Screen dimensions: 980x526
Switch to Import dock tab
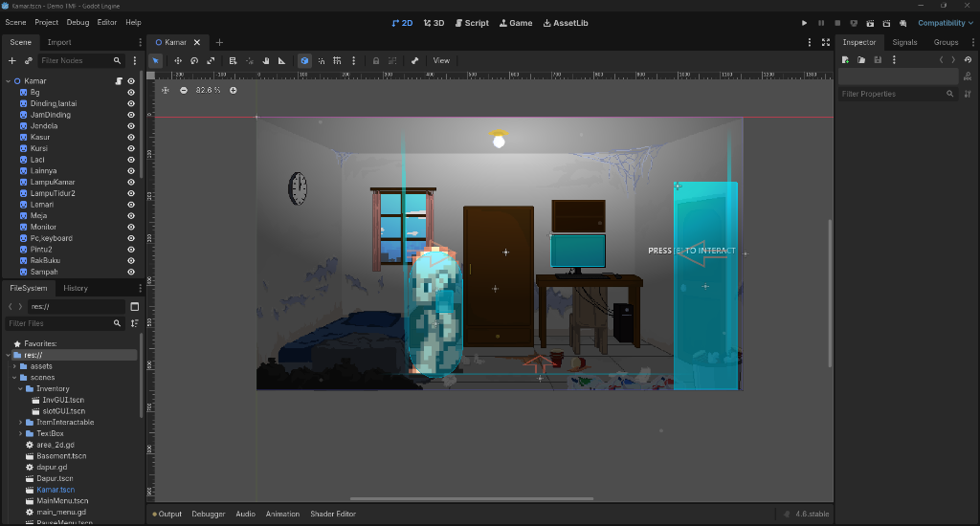pos(59,42)
